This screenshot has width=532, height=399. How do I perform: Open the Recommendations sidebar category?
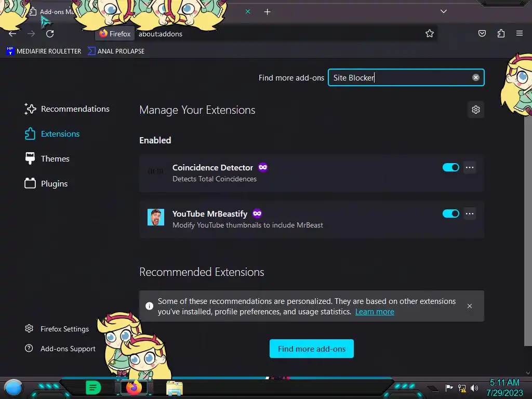pyautogui.click(x=67, y=109)
